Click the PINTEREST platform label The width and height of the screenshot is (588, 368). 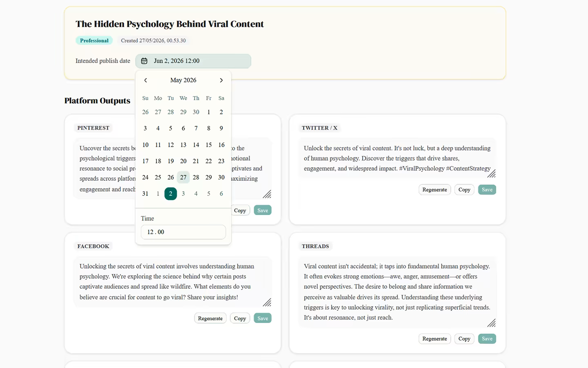click(94, 128)
